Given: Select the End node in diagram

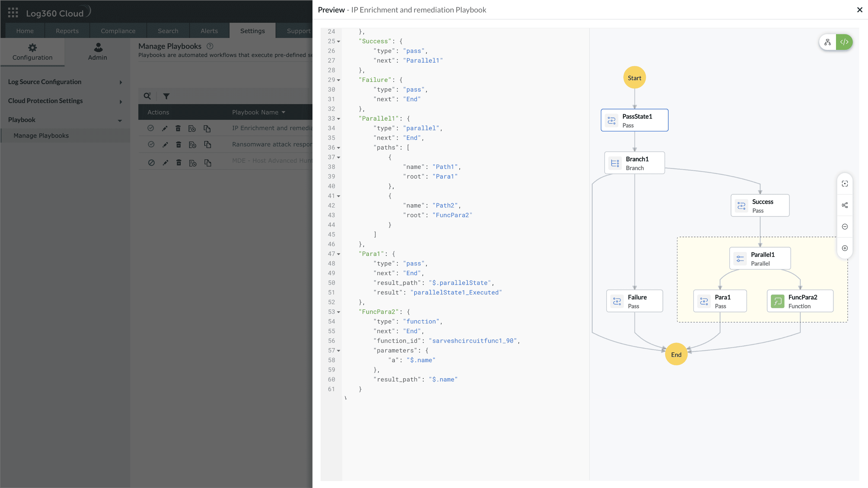Looking at the screenshot, I should click(676, 354).
